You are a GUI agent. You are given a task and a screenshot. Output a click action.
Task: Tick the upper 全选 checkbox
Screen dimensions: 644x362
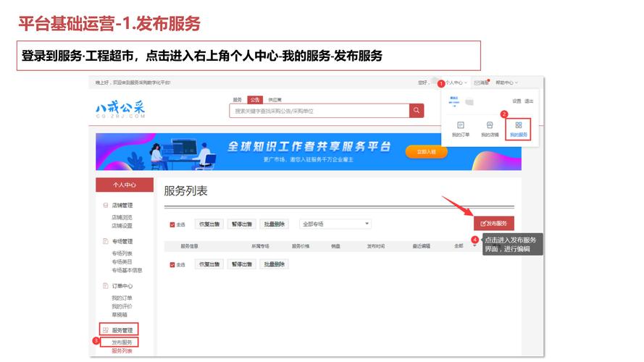tap(172, 224)
